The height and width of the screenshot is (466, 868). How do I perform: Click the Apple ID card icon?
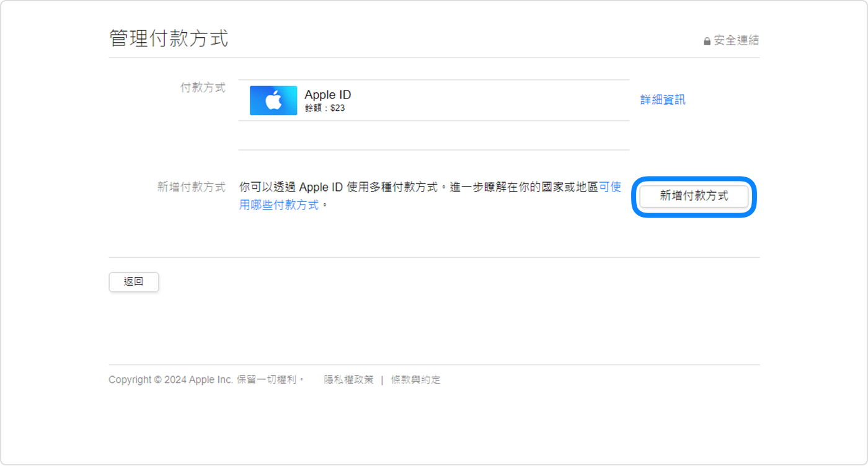point(273,100)
